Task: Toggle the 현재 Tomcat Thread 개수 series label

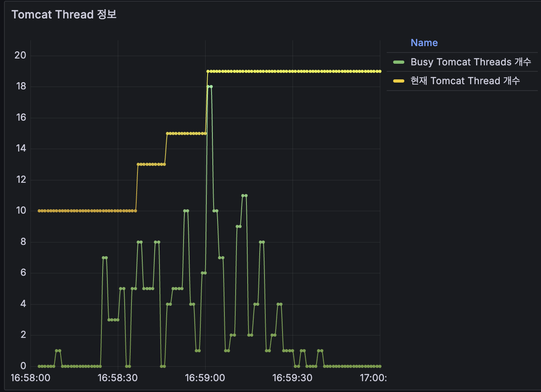Action: (465, 81)
